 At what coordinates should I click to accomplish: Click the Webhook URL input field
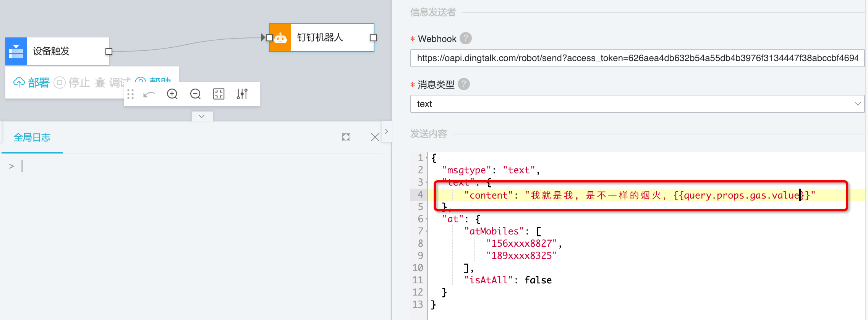[637, 58]
